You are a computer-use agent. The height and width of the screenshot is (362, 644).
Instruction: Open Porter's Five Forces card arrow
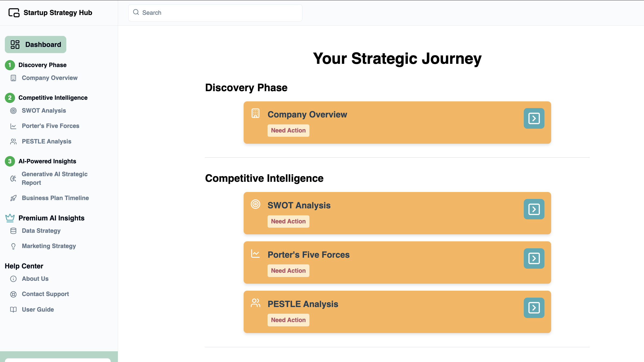coord(534,258)
